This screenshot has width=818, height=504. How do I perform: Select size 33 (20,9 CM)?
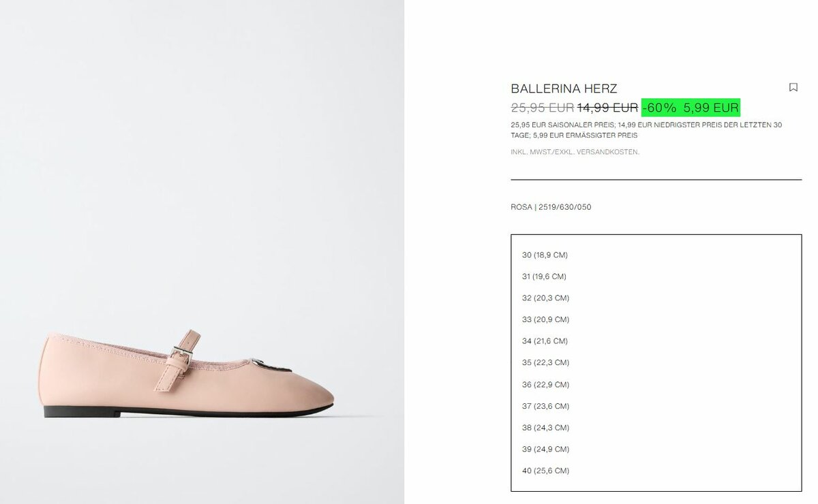(x=545, y=319)
